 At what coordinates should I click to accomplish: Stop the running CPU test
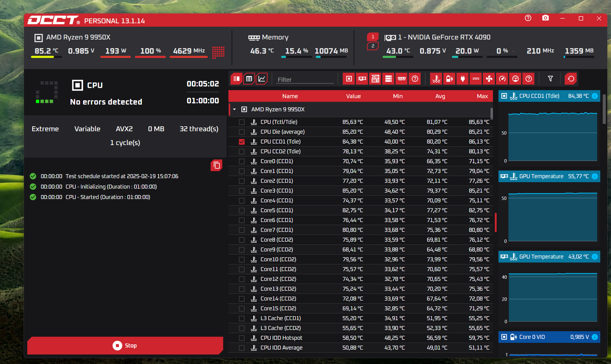click(x=125, y=346)
